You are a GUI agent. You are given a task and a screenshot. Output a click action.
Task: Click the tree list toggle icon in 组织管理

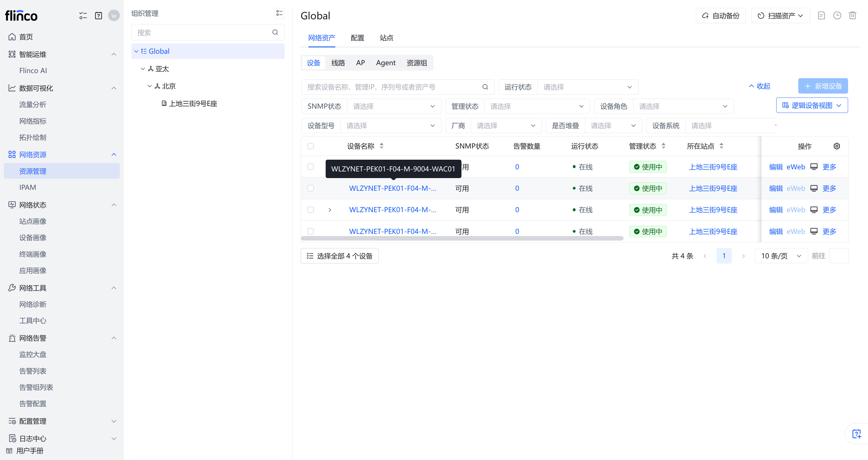click(x=279, y=13)
